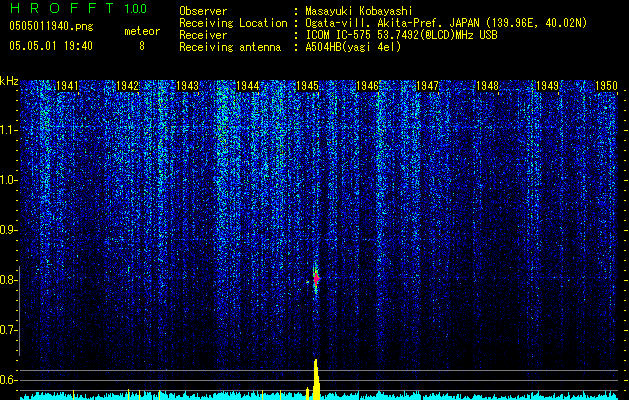Click the A504HB(yagi 4el) antenna text

tap(353, 47)
